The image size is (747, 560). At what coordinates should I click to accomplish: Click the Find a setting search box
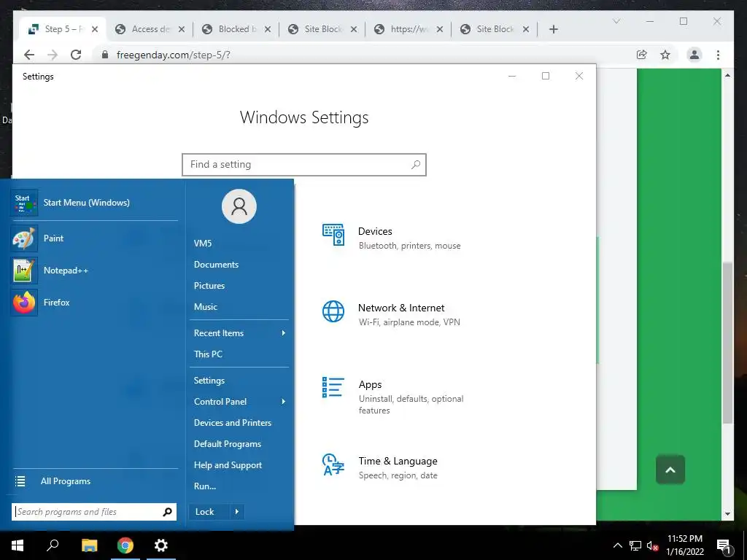(304, 165)
